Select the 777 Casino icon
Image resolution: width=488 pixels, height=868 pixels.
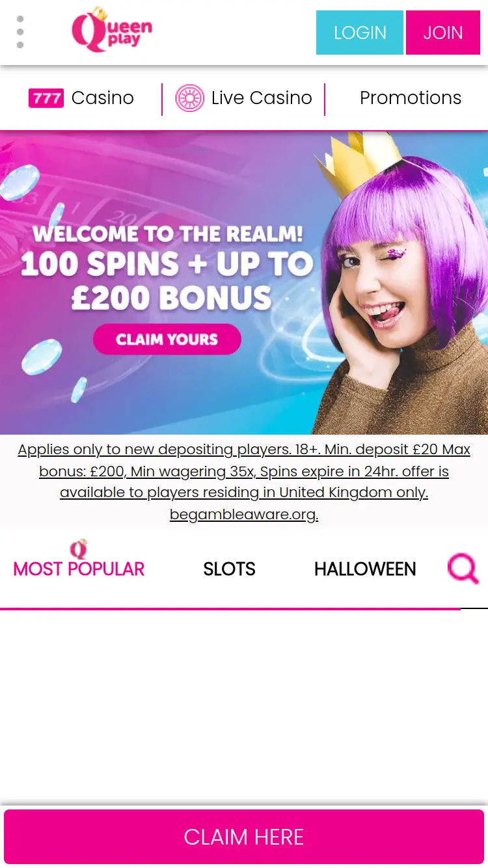point(46,98)
